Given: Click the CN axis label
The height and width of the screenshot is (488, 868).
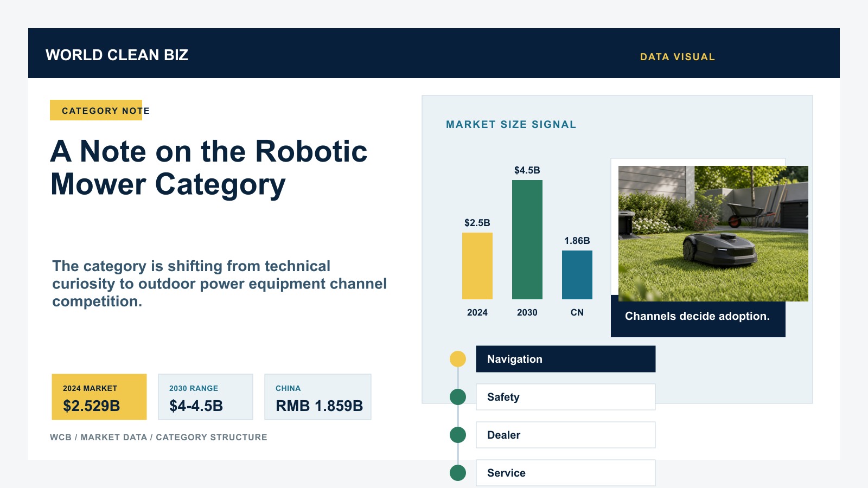Looking at the screenshot, I should pos(577,312).
